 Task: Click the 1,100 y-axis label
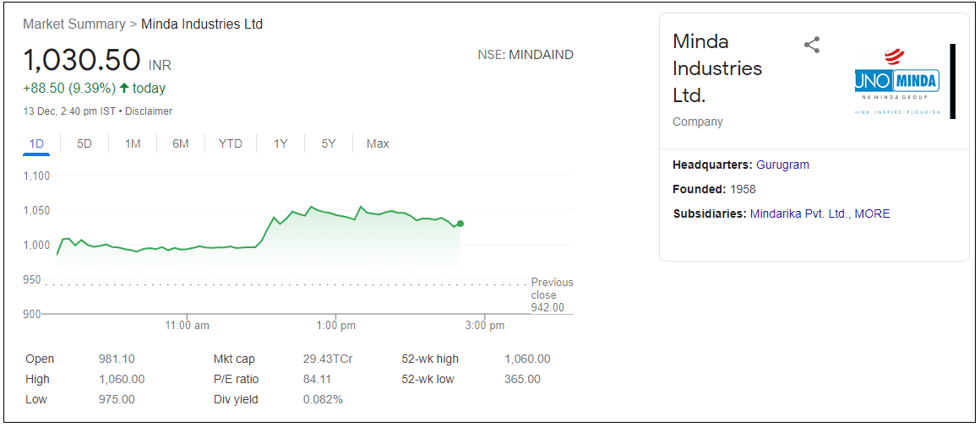(36, 176)
